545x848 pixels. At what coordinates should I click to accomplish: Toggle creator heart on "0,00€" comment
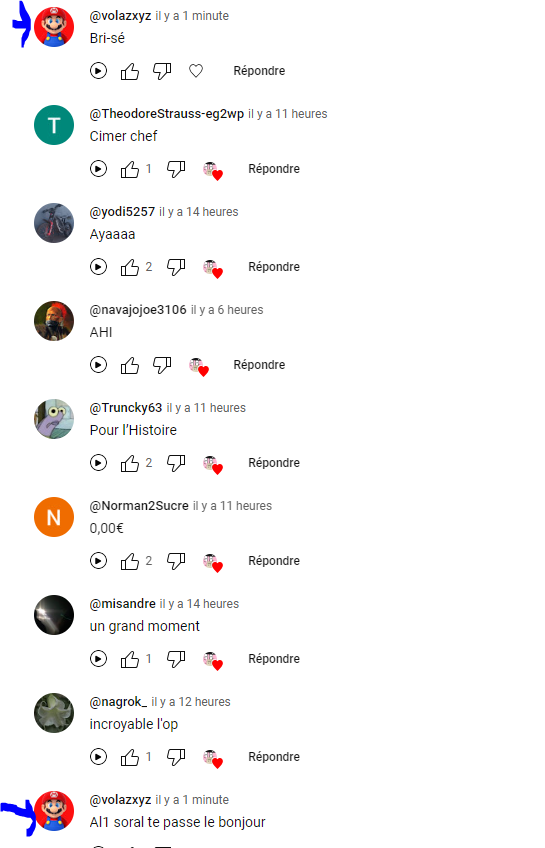coord(214,563)
